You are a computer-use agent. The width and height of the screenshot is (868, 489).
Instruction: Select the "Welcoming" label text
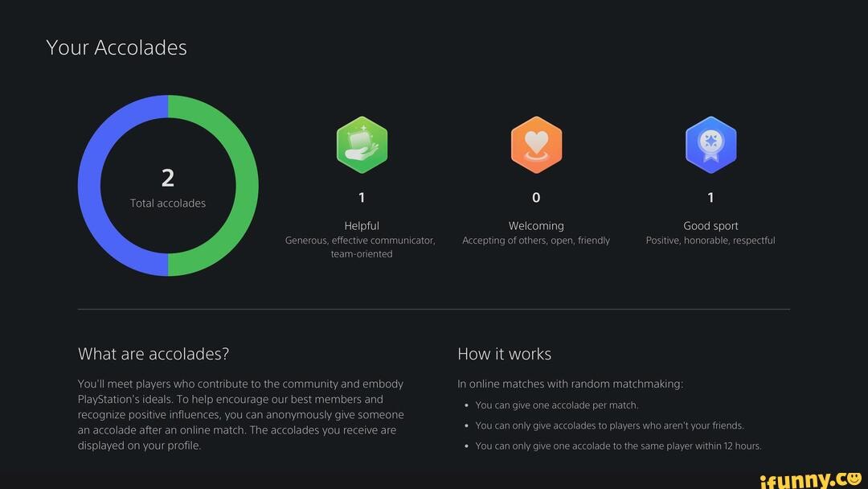[x=536, y=226]
